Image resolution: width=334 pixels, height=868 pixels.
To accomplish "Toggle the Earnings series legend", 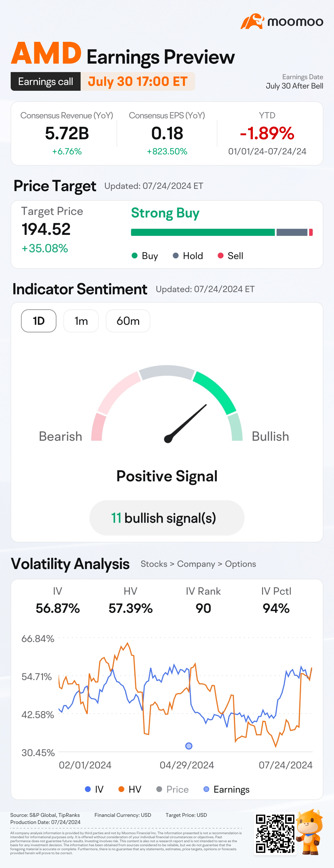I will point(226,789).
